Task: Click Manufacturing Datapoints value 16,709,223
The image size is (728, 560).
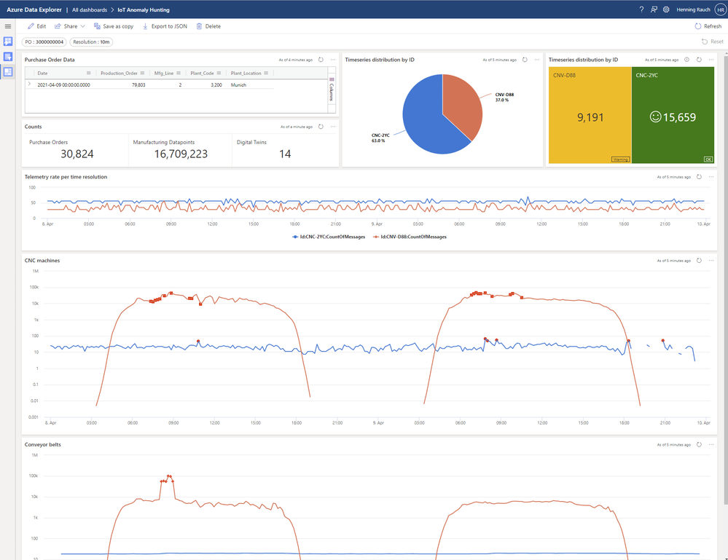Action: point(181,154)
